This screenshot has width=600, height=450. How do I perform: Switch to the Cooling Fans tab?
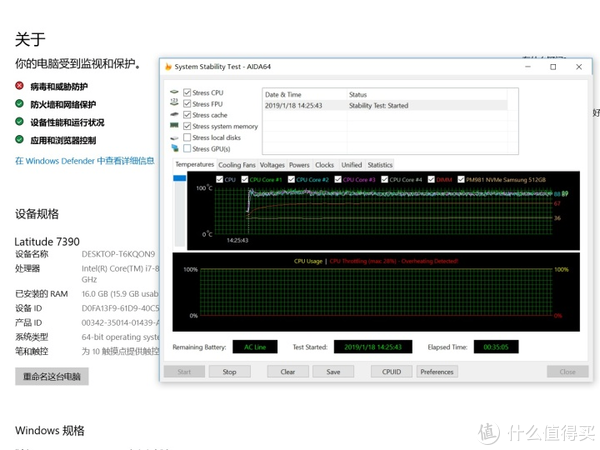point(237,164)
